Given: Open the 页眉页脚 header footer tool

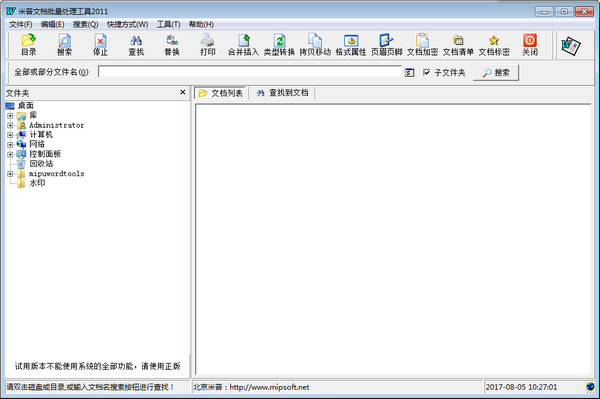Looking at the screenshot, I should [386, 45].
